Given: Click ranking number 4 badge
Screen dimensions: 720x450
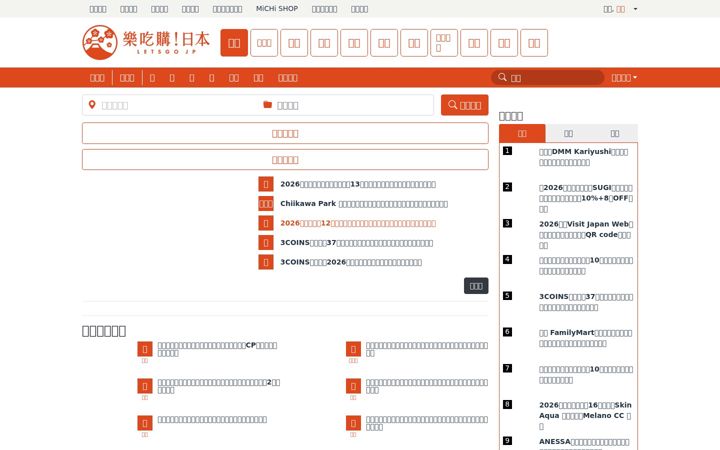Looking at the screenshot, I should coord(507,259).
